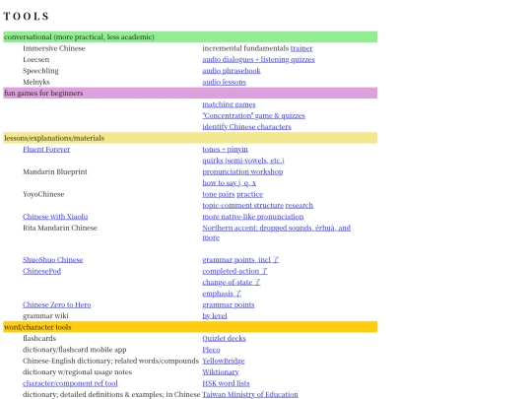Open the Pleco link
The height and width of the screenshot is (399, 532).
(x=211, y=350)
